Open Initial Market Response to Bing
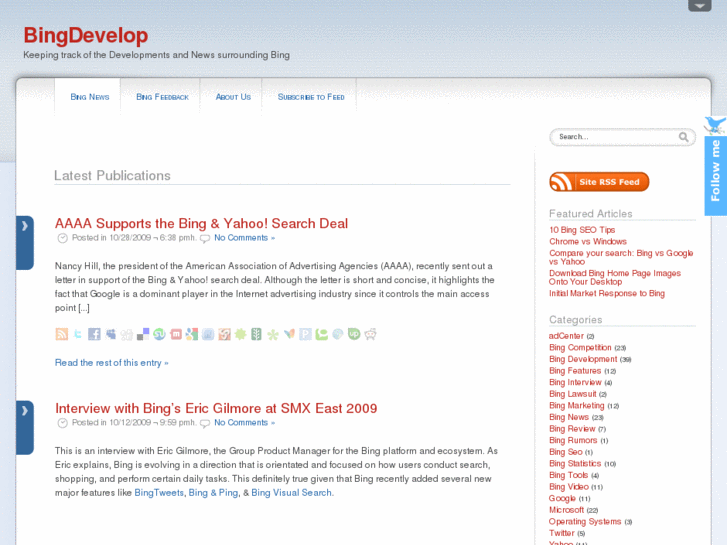This screenshot has width=727, height=545. (607, 294)
